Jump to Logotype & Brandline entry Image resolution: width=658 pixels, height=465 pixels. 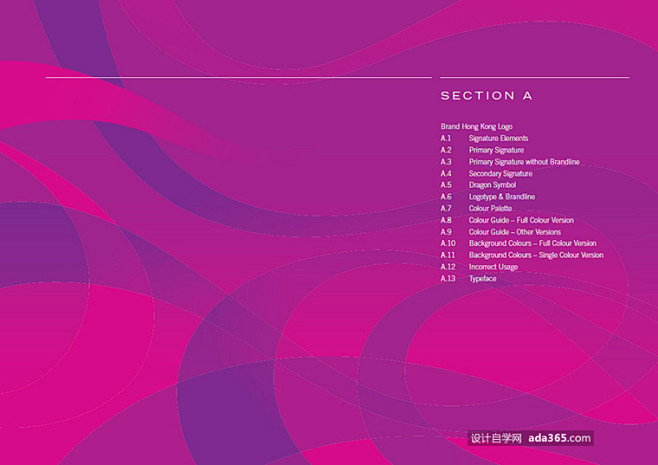pos(501,197)
